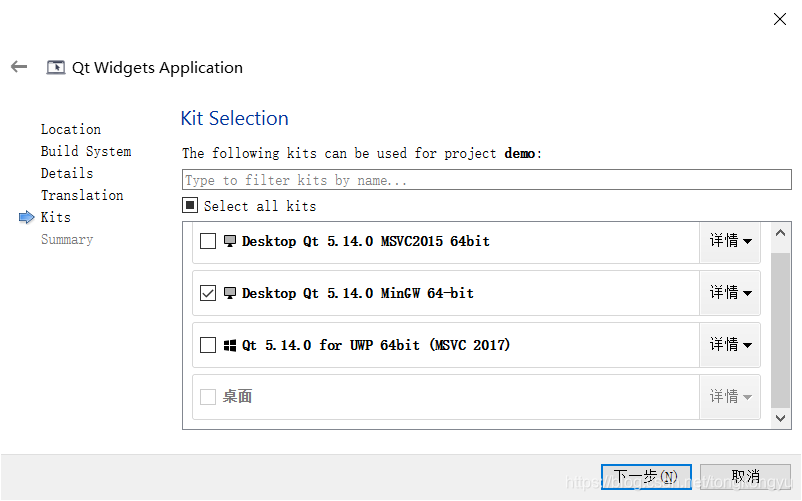The height and width of the screenshot is (501, 802).
Task: Click the Desktop Qt 5.14.0 MSVC2015 64bit label
Action: click(x=366, y=241)
